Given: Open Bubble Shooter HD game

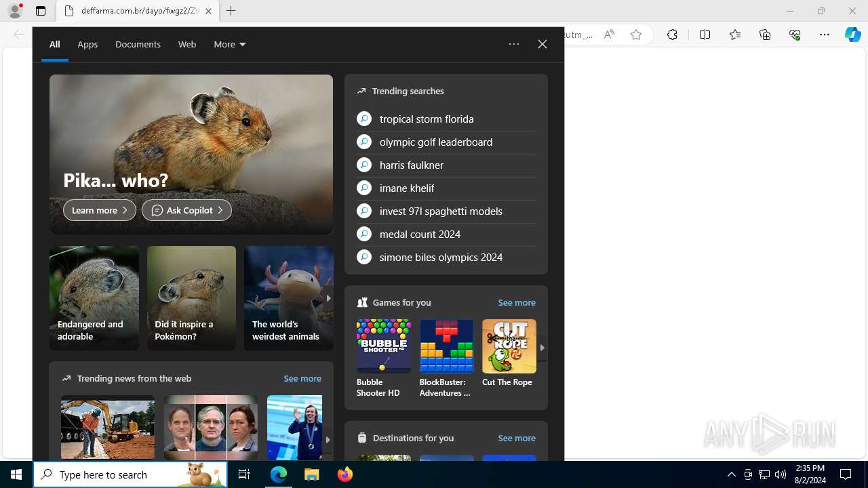Looking at the screenshot, I should pyautogui.click(x=384, y=359).
